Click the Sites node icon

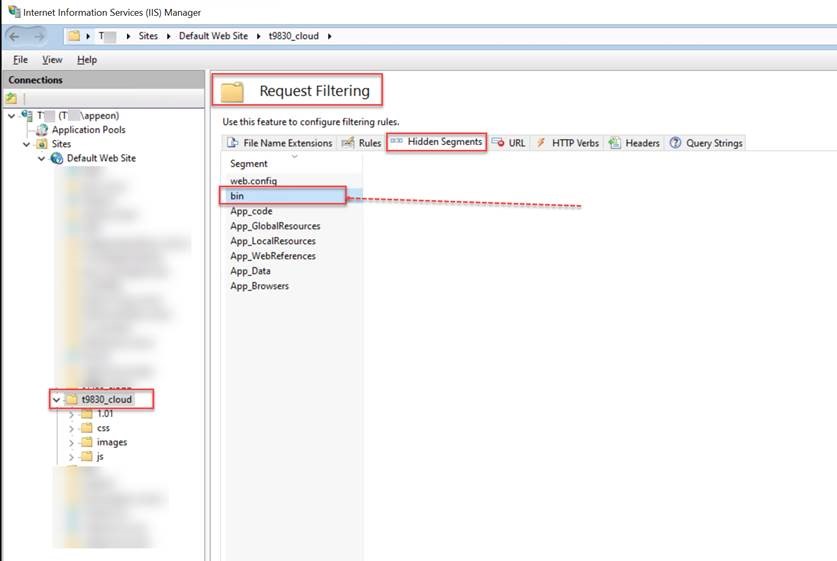click(x=41, y=144)
